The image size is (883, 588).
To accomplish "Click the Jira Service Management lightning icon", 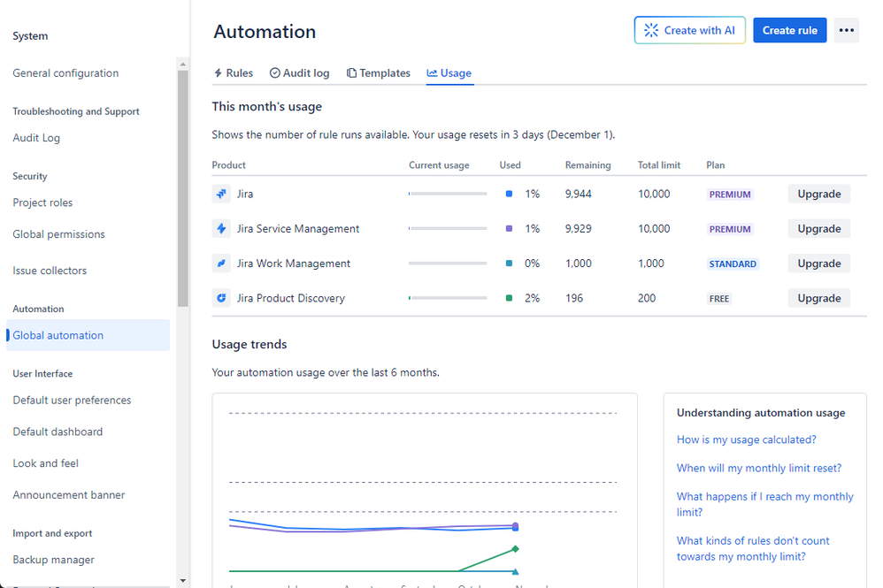I will (221, 228).
